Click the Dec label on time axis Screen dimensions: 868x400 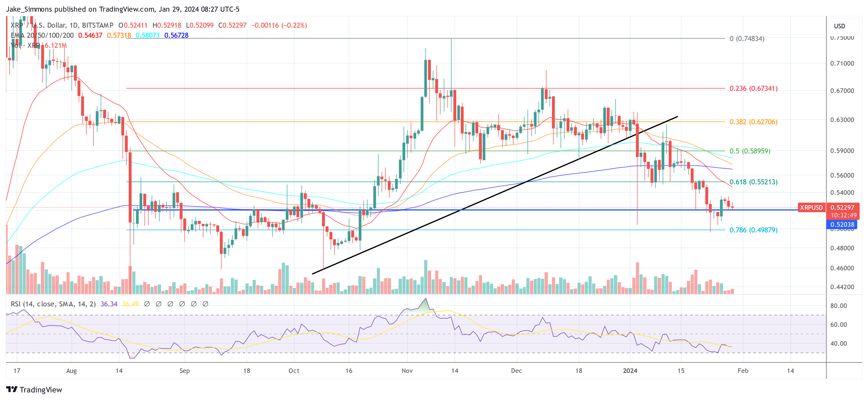516,371
